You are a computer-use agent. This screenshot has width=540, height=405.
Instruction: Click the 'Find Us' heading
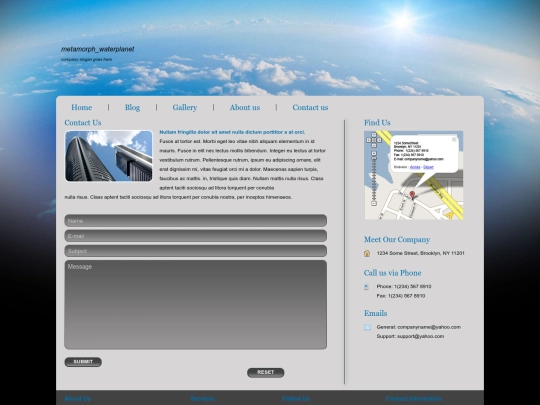point(377,123)
